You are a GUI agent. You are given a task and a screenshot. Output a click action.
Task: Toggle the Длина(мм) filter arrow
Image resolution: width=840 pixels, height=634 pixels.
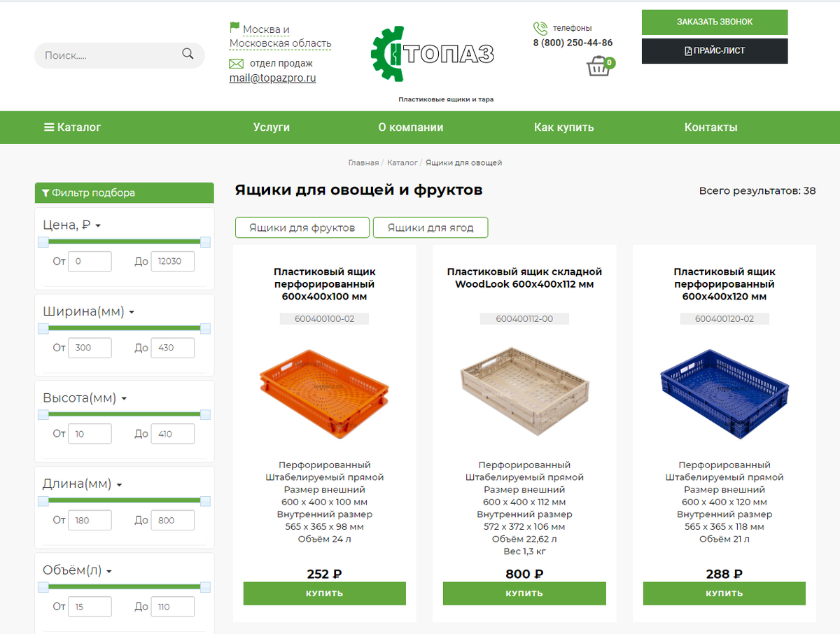coord(119,485)
